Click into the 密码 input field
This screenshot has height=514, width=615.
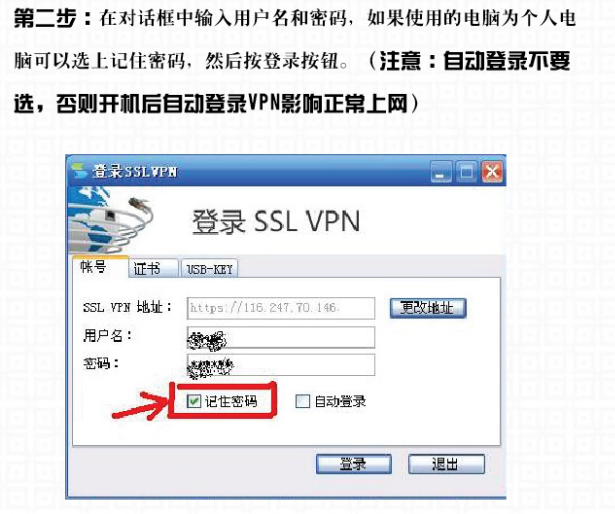click(x=281, y=365)
